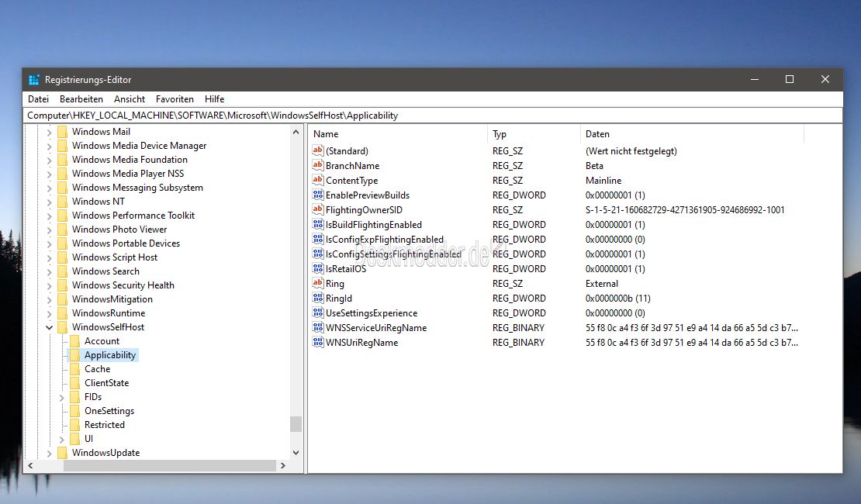Click the WNSUriRegName binary icon
The width and height of the screenshot is (861, 504).
pos(317,343)
